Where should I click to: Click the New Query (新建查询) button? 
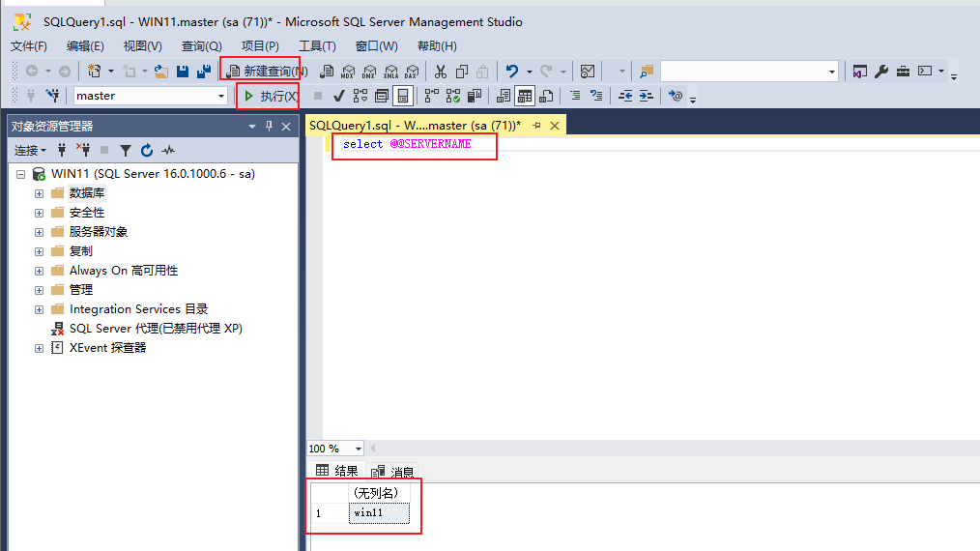pyautogui.click(x=266, y=72)
